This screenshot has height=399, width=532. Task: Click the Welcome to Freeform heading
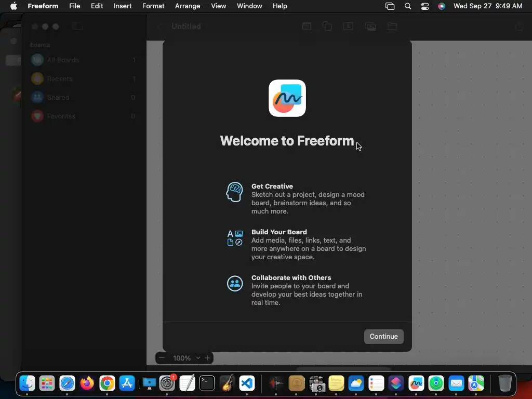[287, 141]
